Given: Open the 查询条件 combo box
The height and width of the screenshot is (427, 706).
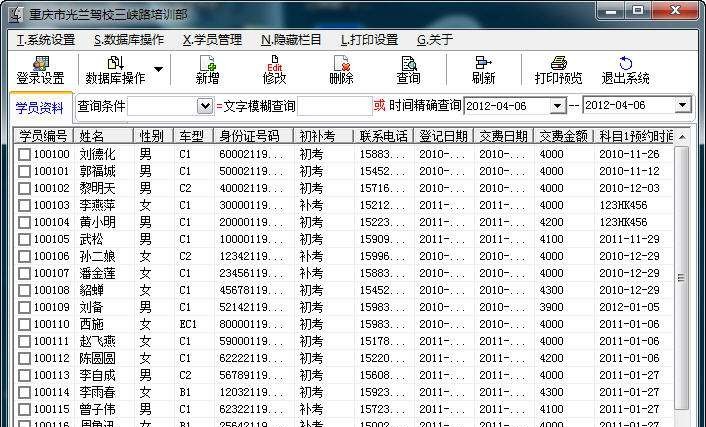Looking at the screenshot, I should (x=205, y=106).
